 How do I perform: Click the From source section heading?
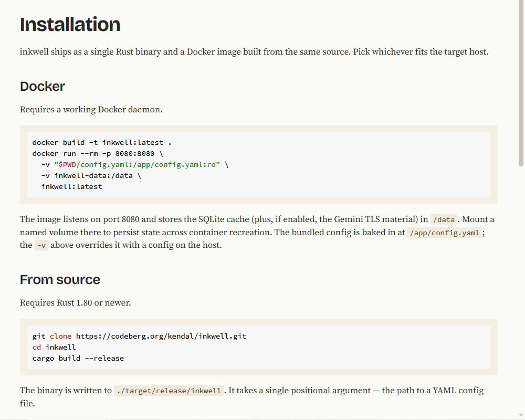[x=60, y=280]
